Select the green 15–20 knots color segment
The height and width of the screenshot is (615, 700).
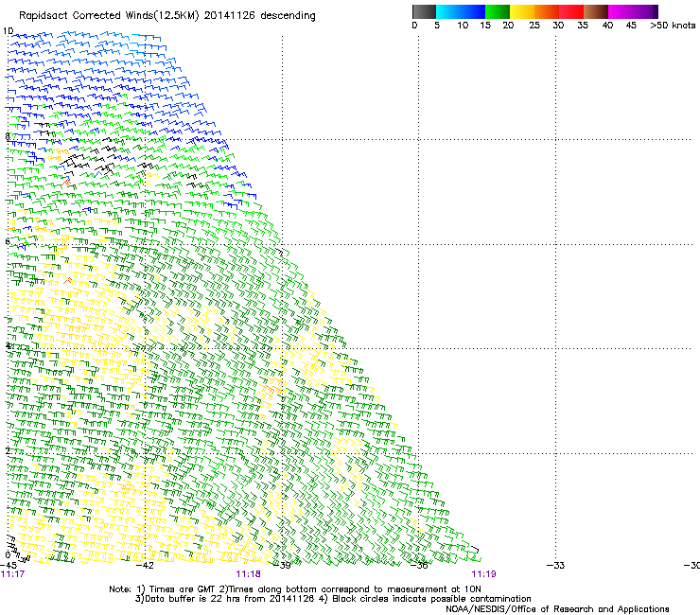pos(498,11)
